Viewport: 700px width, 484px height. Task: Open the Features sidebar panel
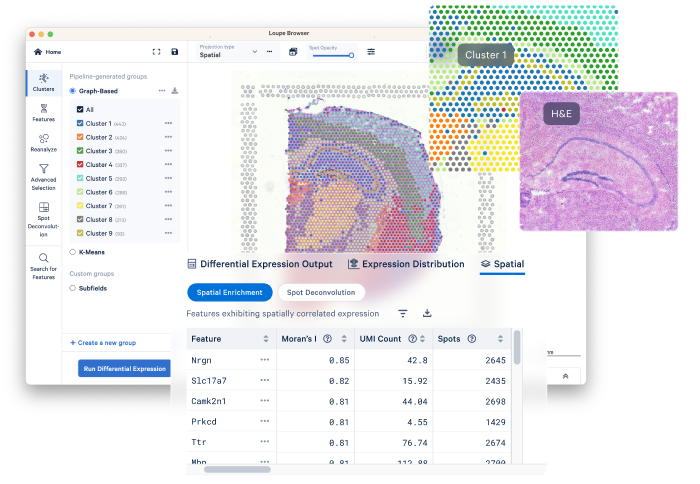click(43, 113)
